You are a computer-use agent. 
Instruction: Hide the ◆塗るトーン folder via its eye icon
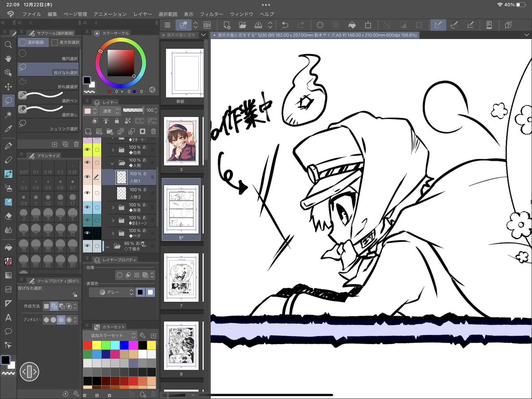87,220
